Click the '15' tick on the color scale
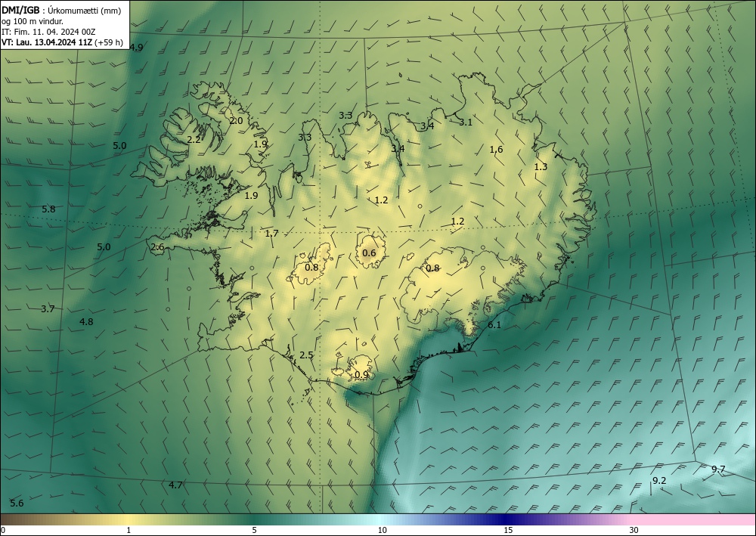Image resolution: width=756 pixels, height=536 pixels. [508, 530]
